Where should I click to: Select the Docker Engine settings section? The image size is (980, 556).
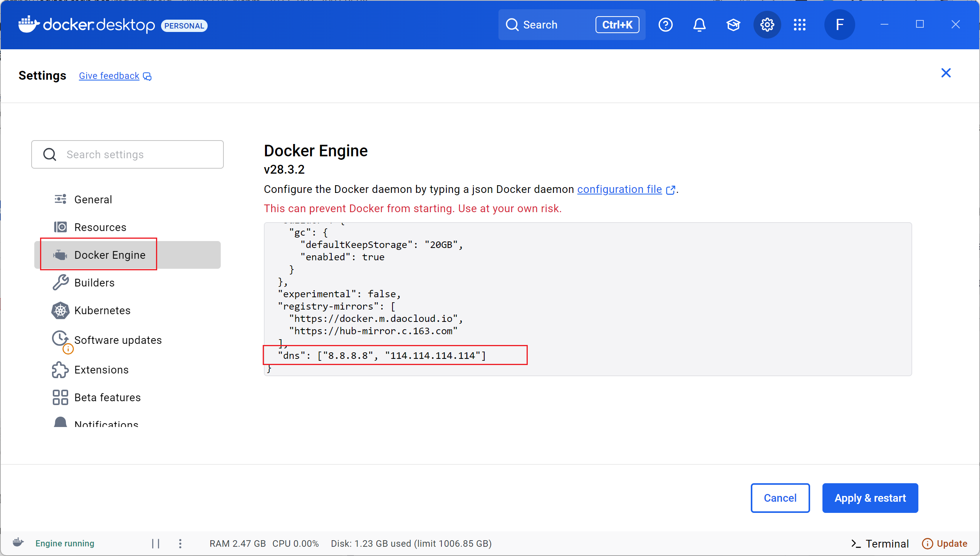point(127,255)
